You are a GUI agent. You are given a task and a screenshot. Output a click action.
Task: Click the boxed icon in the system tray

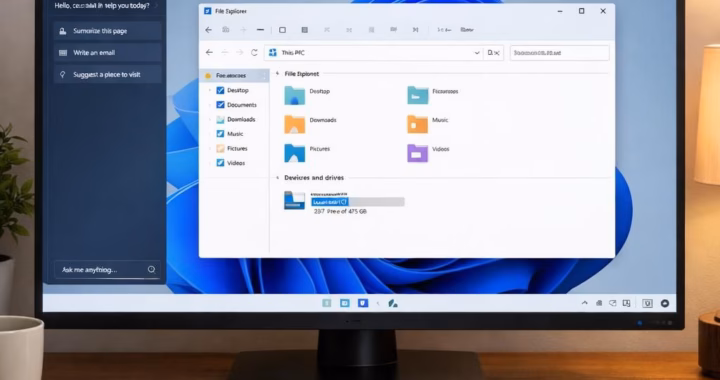647,303
